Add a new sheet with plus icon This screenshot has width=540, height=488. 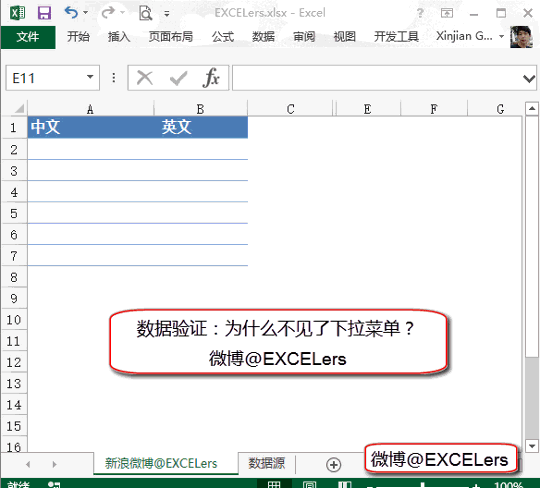click(333, 464)
